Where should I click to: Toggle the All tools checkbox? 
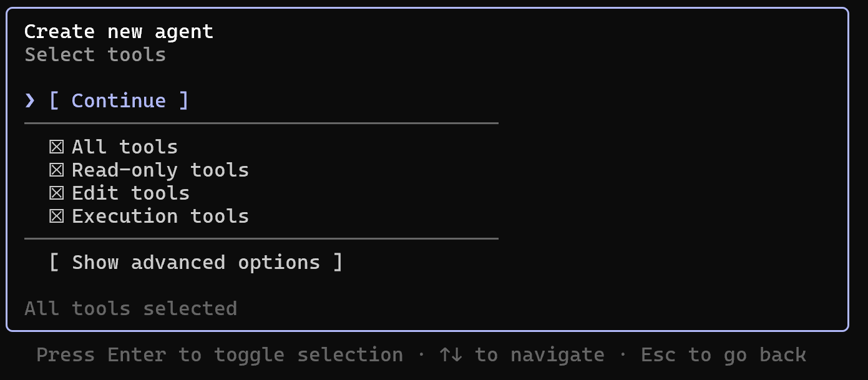pos(57,147)
